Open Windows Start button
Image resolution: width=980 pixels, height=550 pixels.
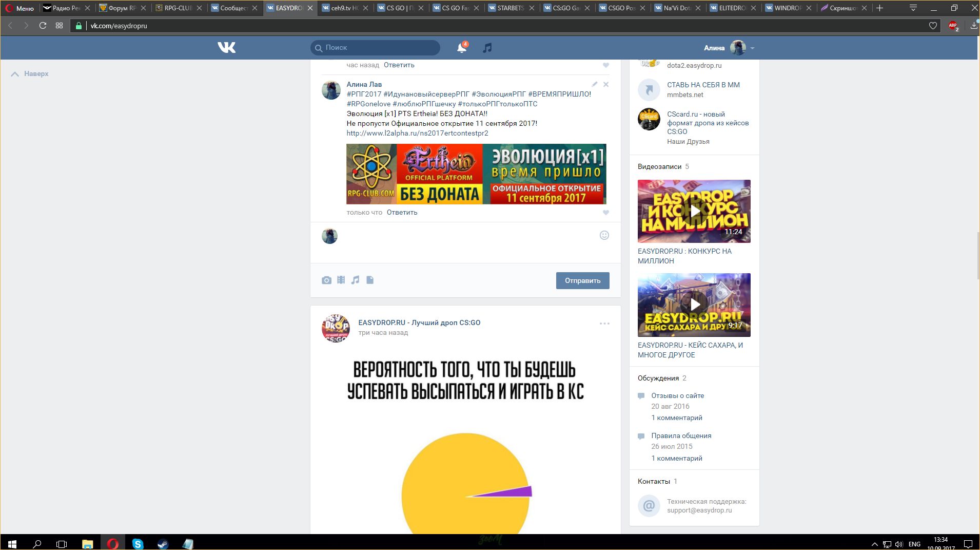click(12, 544)
